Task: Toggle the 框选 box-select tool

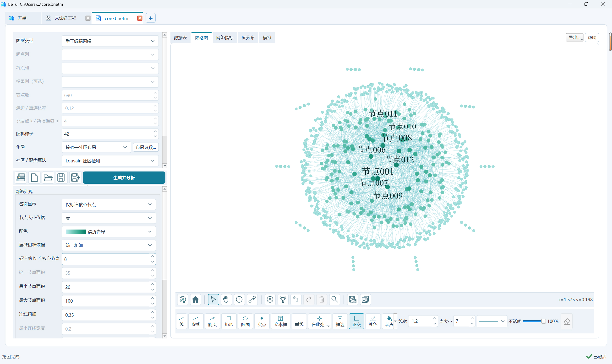Action: (x=340, y=321)
